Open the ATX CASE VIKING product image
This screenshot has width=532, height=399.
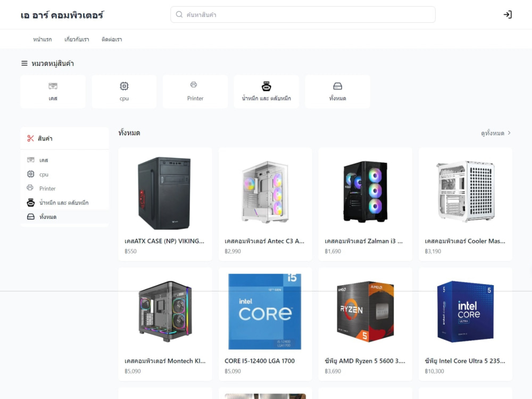point(164,193)
